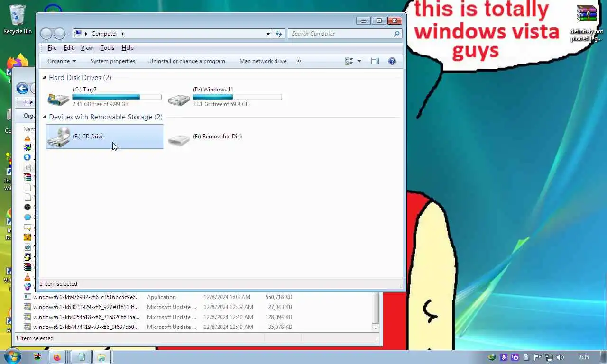Select windows6.1-kb4474419-v3 file row
This screenshot has height=364, width=607.
click(x=158, y=327)
